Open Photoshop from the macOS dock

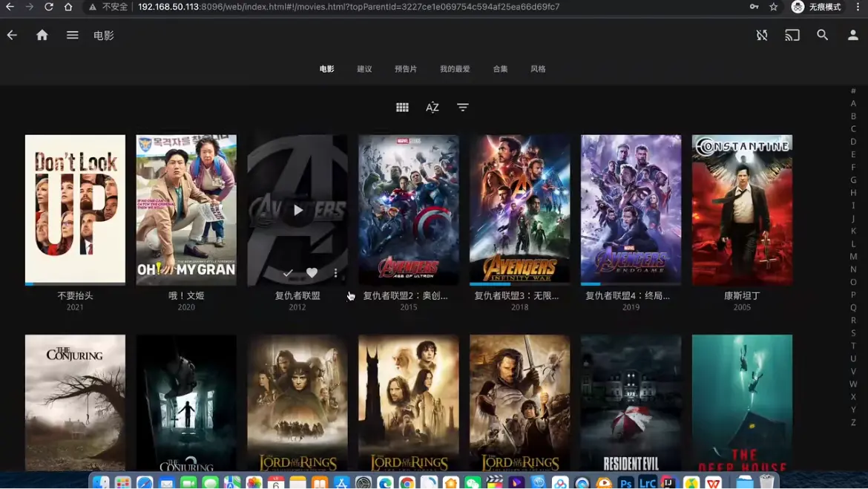pos(625,483)
